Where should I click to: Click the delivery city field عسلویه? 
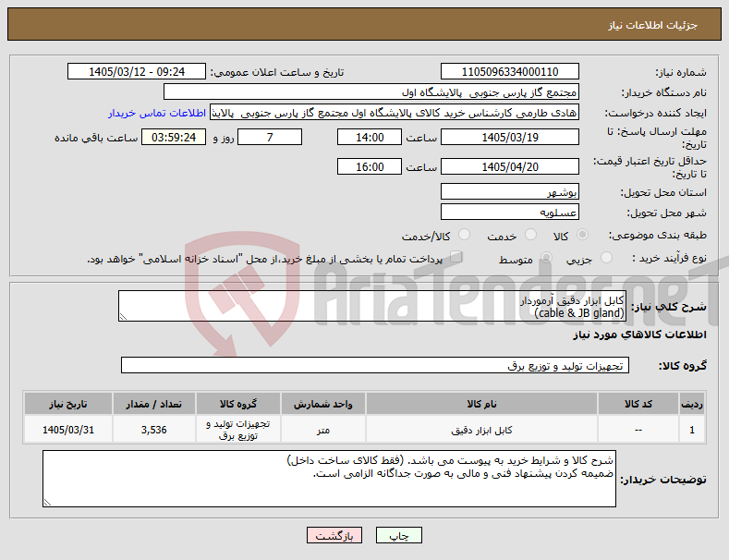point(509,213)
